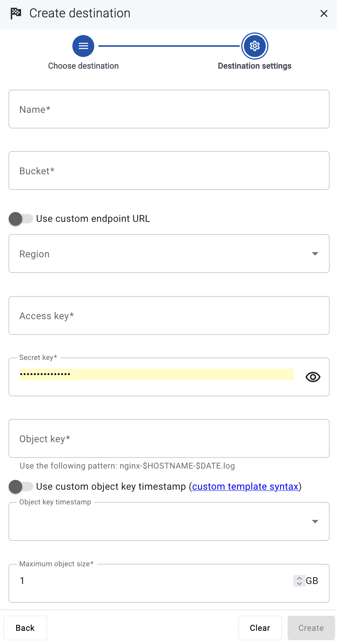Viewport: 337px width, 644px height.
Task: Go to Choose destination step icon
Action: [x=83, y=46]
